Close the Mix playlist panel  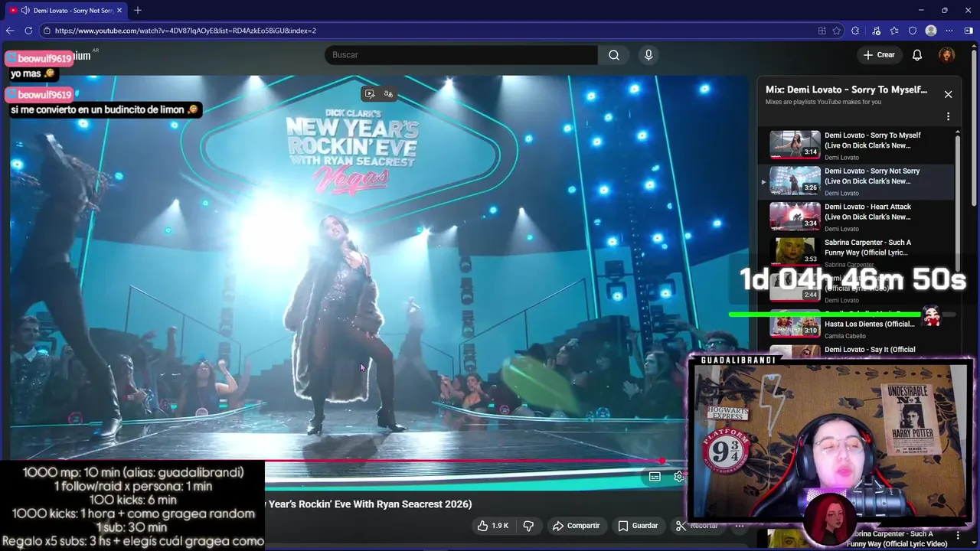point(948,94)
